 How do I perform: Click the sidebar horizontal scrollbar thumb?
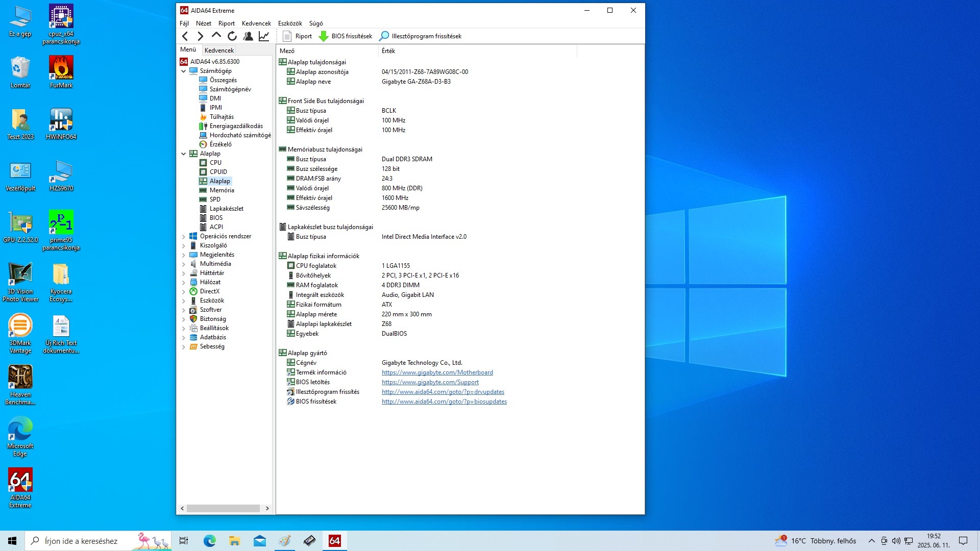coord(223,509)
